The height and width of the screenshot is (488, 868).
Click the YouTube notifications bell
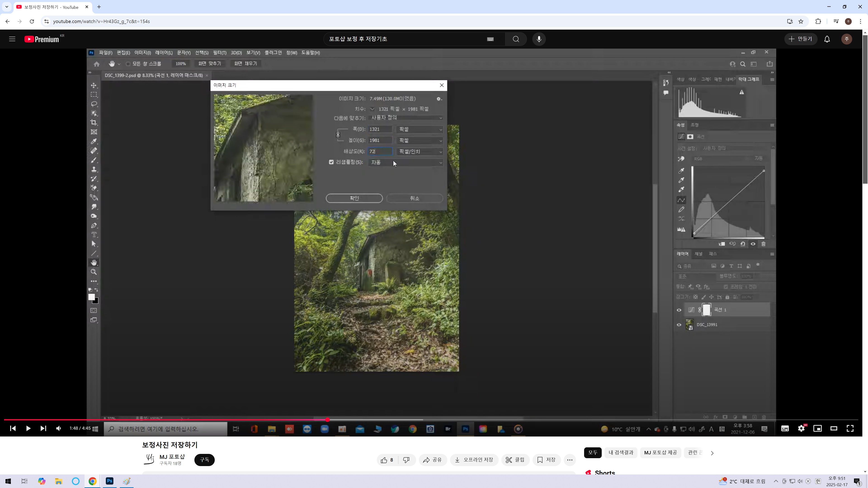[x=827, y=39]
